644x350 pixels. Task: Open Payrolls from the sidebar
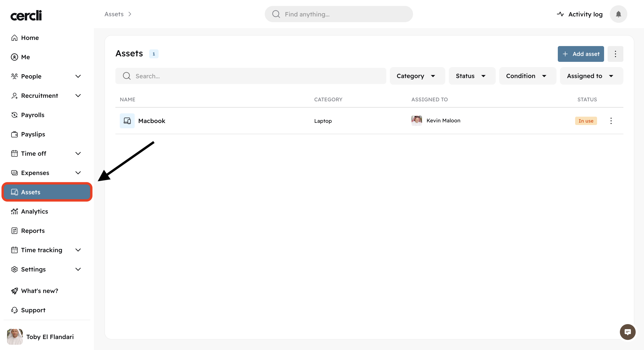pos(32,115)
